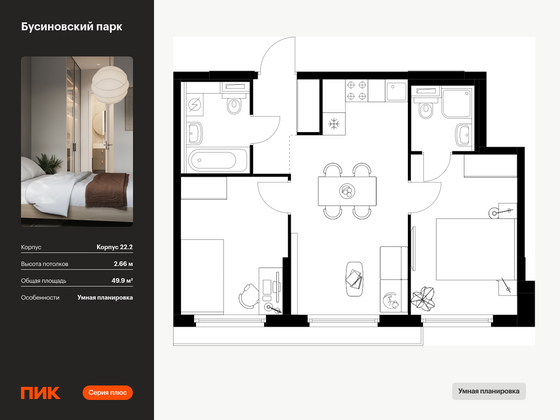
Task: Click the Умная планировка grey tag button
Action: (x=489, y=391)
